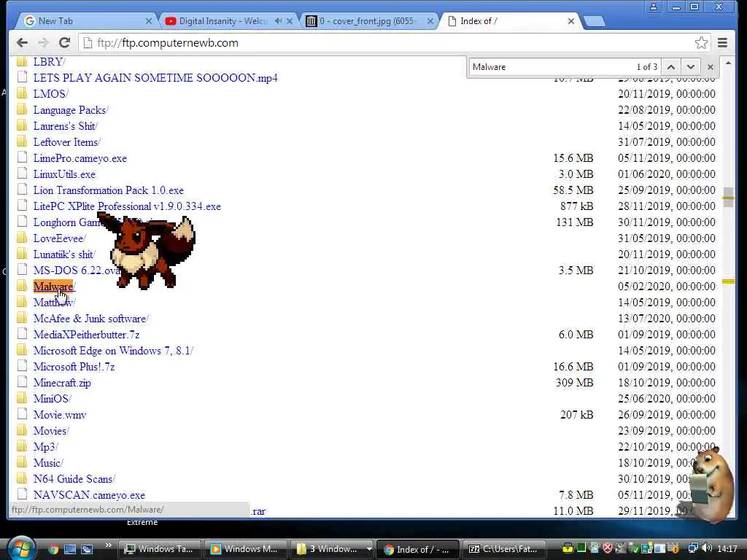Open the LMOS folder
This screenshot has width=747, height=560.
tap(50, 94)
